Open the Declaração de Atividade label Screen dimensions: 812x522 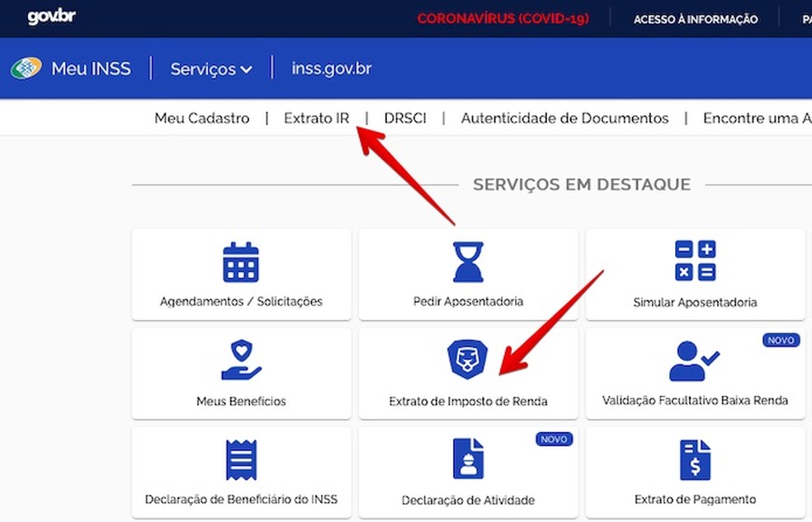tap(468, 501)
